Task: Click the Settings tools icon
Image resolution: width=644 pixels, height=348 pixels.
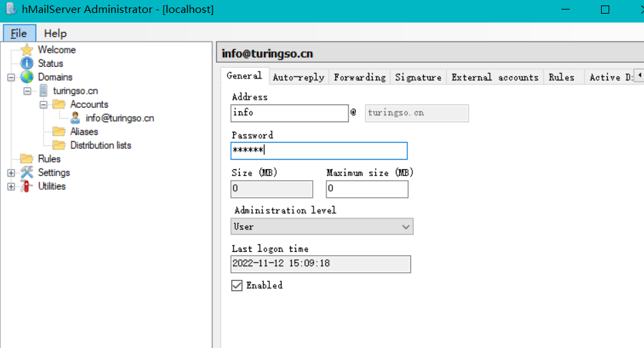Action: pos(27,173)
